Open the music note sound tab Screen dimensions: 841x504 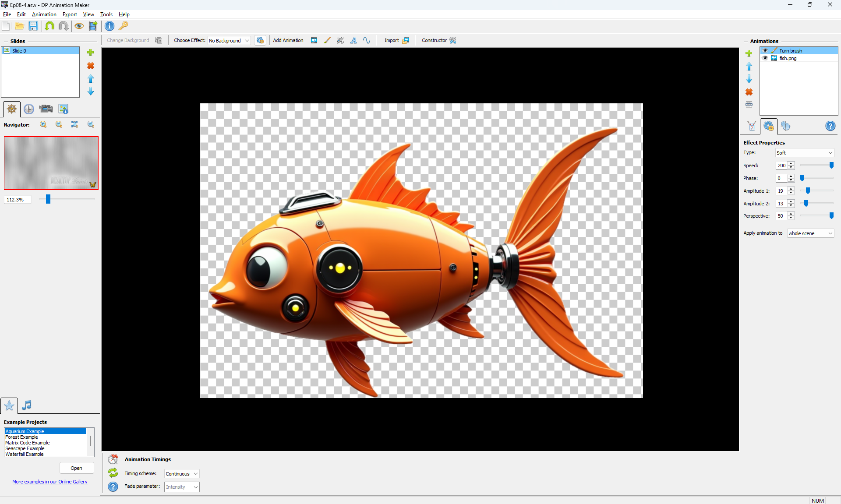(27, 405)
